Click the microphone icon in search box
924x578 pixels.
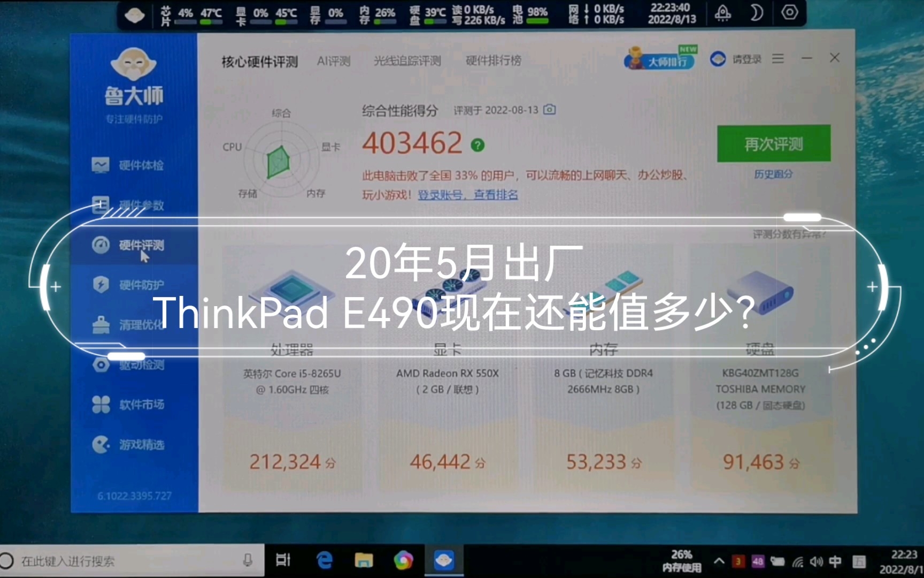[x=248, y=560]
